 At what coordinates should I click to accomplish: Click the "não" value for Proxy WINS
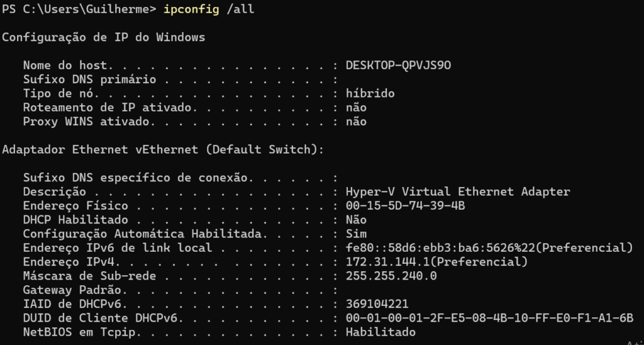pyautogui.click(x=356, y=122)
